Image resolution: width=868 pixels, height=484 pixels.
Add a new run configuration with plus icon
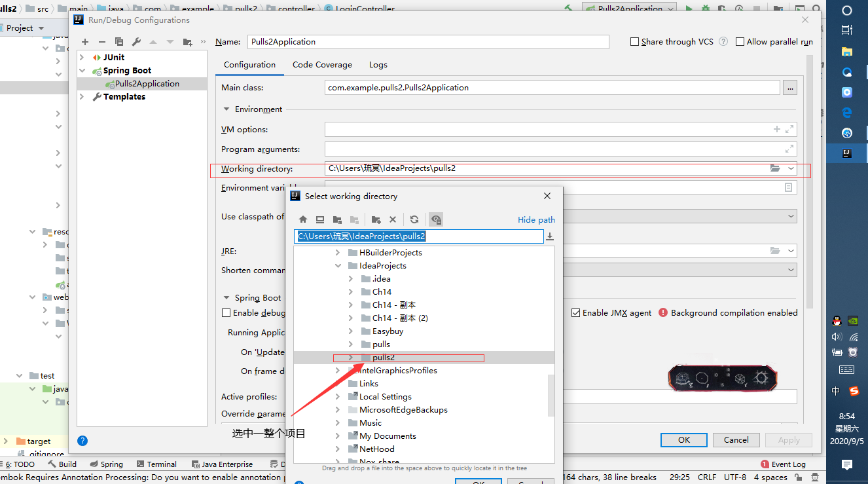coord(85,42)
